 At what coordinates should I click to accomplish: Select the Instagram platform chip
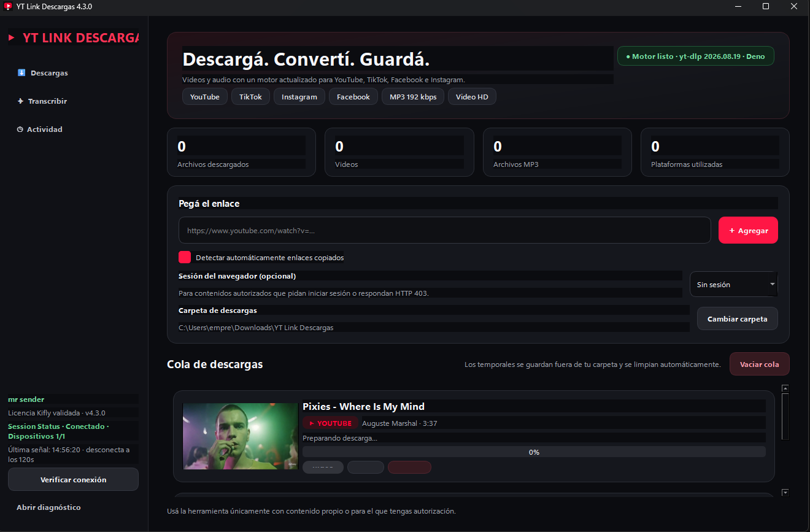coord(299,97)
